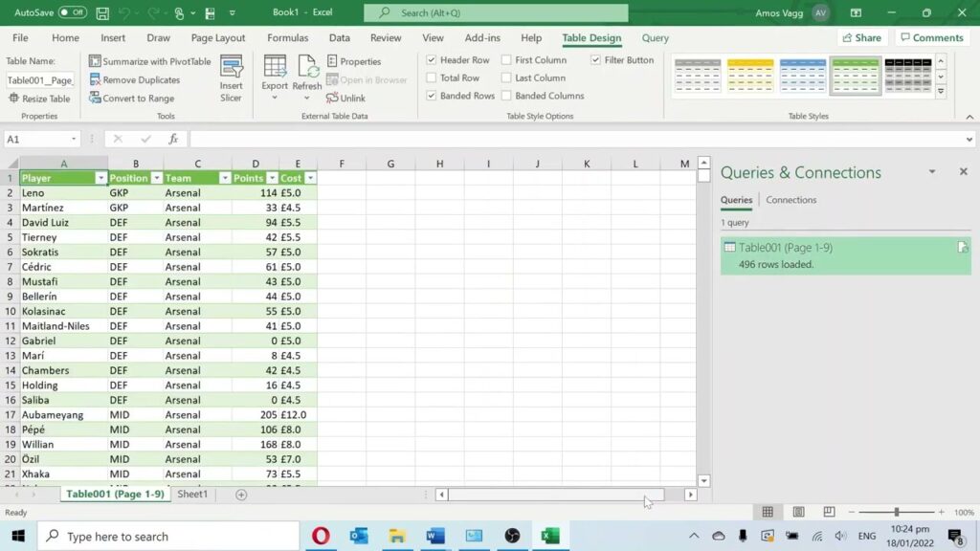The width and height of the screenshot is (980, 551).
Task: Insert a Slicer for the table
Action: click(231, 78)
